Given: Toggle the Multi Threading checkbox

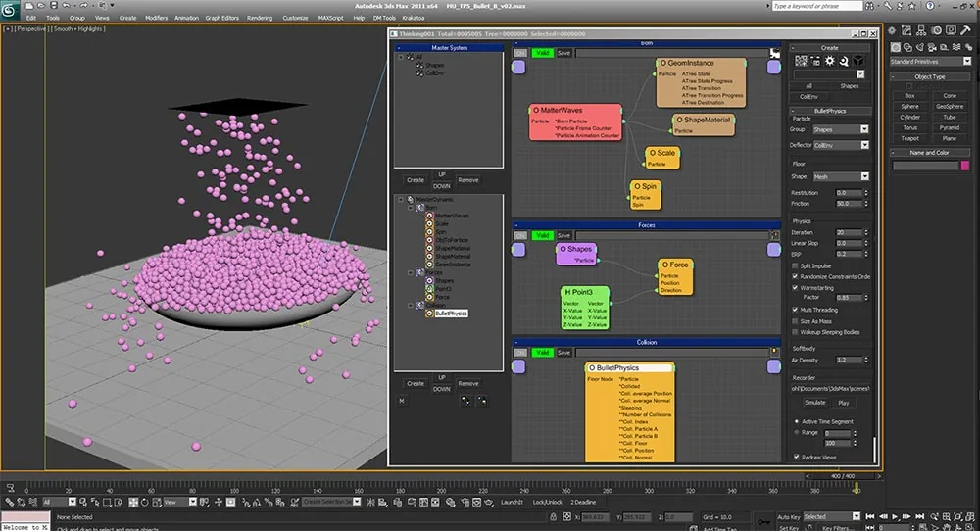Looking at the screenshot, I should point(795,310).
